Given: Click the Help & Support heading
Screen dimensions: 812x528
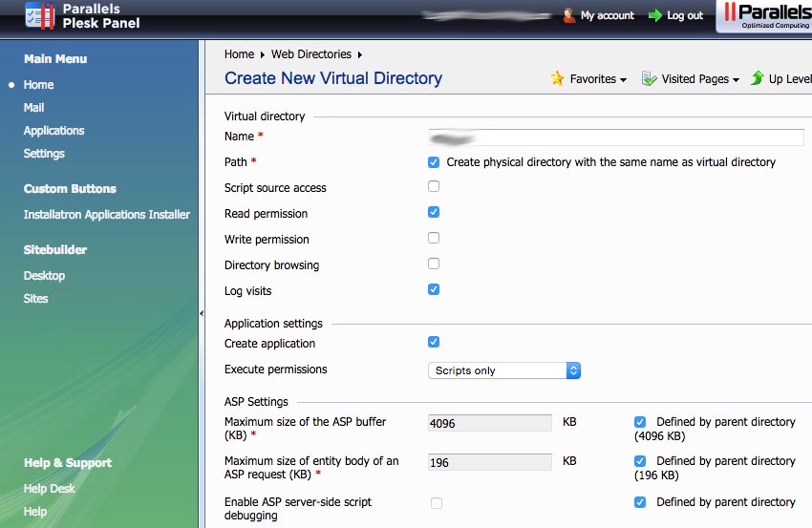Looking at the screenshot, I should pyautogui.click(x=68, y=463).
